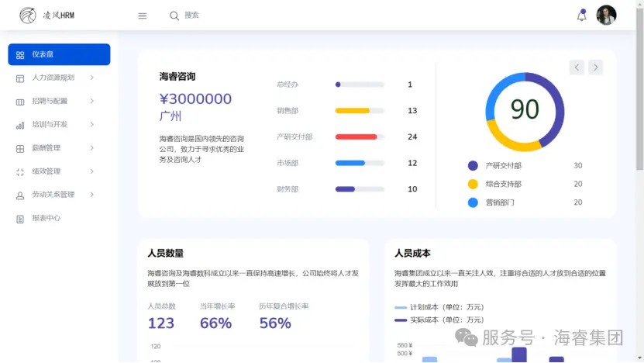
Task: Go to next card with right arrow
Action: click(595, 67)
